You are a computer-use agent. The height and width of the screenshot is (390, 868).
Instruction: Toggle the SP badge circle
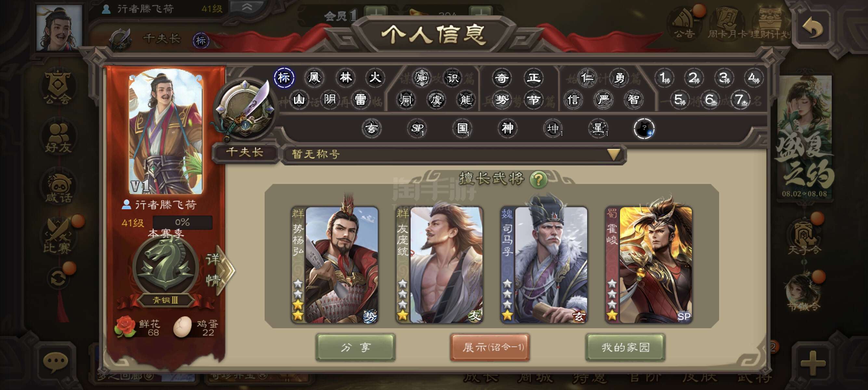click(417, 128)
